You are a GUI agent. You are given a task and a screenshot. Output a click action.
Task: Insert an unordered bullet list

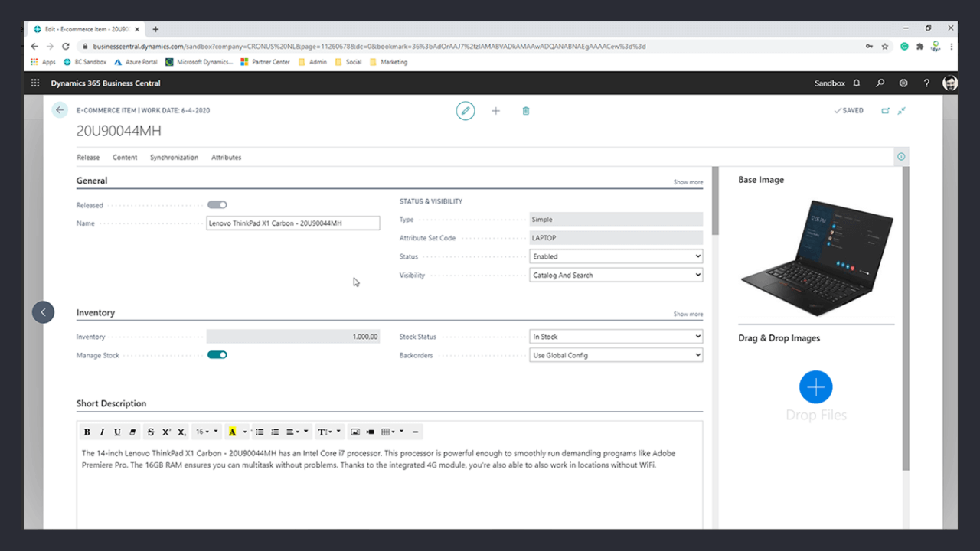tap(260, 432)
